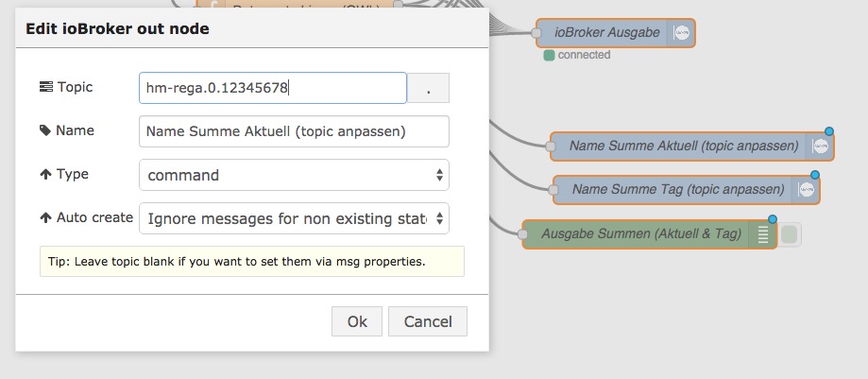The height and width of the screenshot is (379, 868).
Task: Click ioBroker icon on Name Summe Tag node
Action: 806,189
